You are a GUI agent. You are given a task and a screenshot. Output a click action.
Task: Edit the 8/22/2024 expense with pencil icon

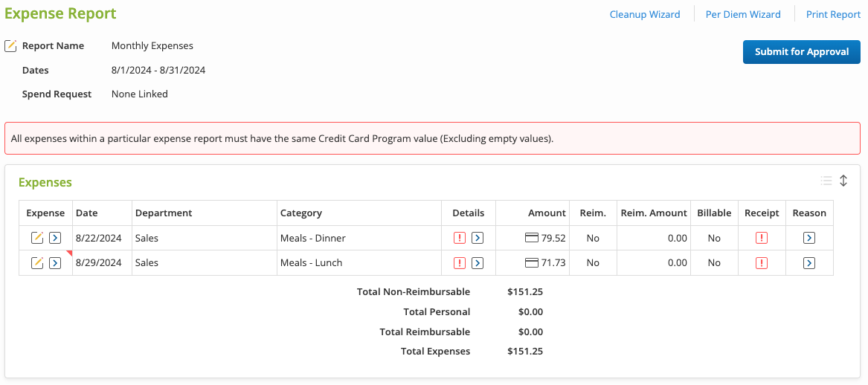point(37,238)
